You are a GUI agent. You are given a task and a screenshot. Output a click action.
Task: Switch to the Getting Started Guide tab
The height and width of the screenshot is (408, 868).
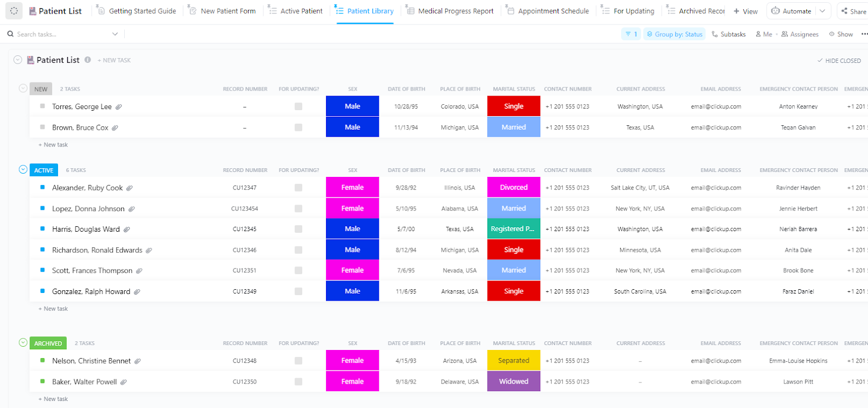tap(137, 11)
